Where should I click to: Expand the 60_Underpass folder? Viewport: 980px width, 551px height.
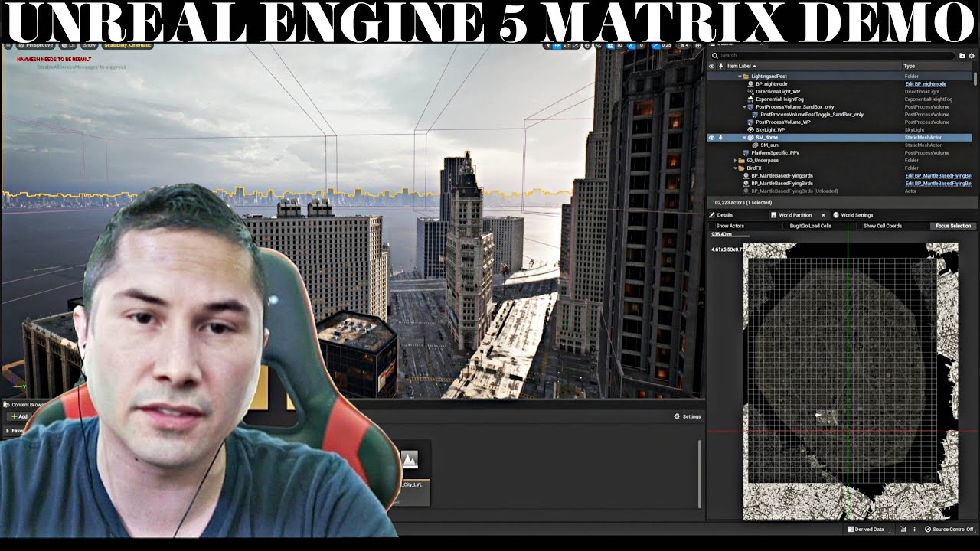[x=735, y=161]
